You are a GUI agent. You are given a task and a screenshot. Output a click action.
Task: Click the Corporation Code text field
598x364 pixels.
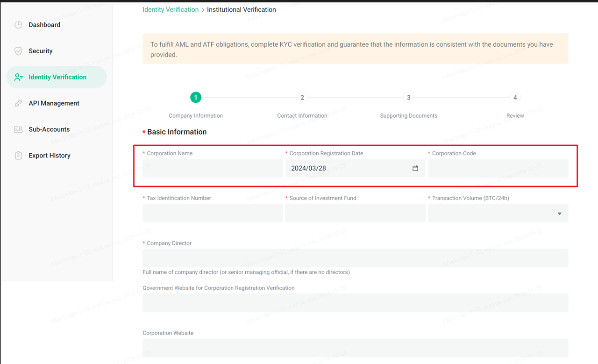pyautogui.click(x=498, y=168)
